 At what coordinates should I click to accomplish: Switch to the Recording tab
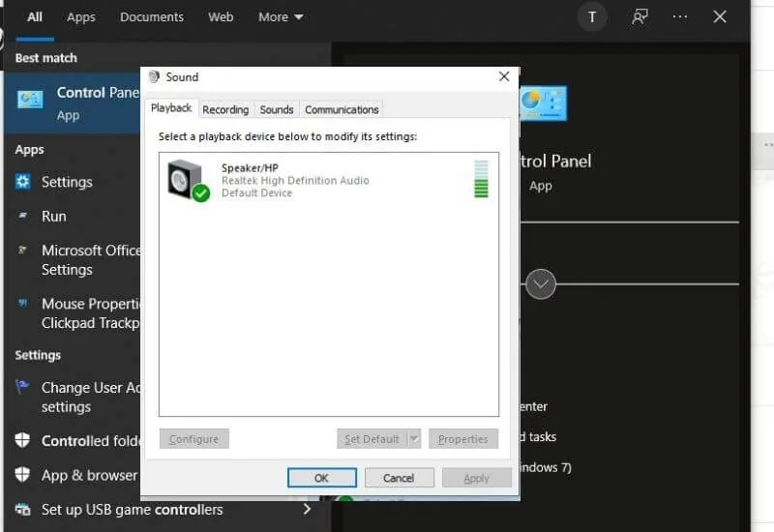[x=225, y=109]
